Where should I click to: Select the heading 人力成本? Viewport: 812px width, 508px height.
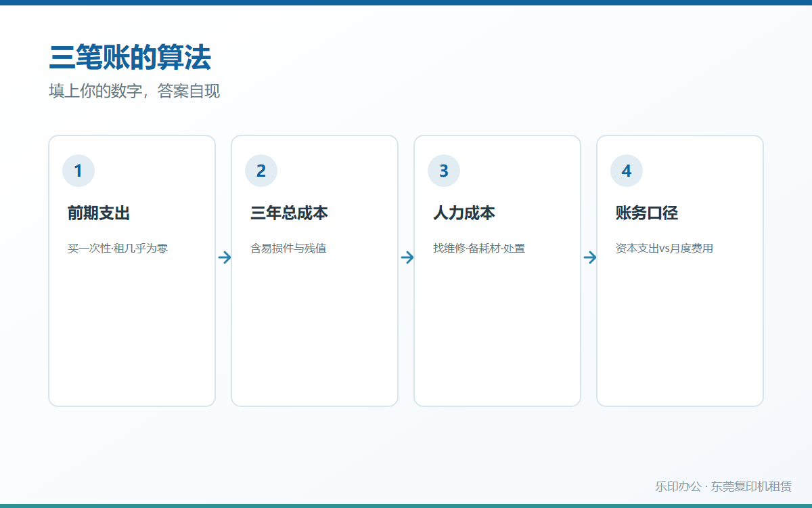(464, 213)
